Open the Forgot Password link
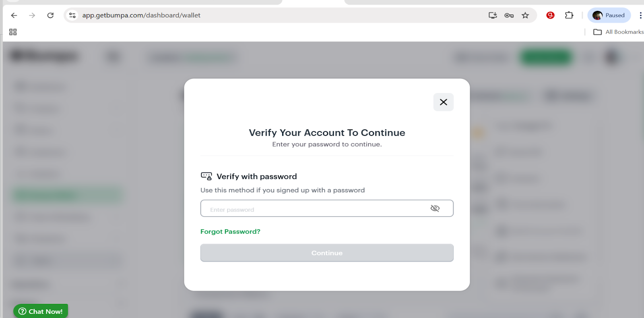 tap(230, 231)
